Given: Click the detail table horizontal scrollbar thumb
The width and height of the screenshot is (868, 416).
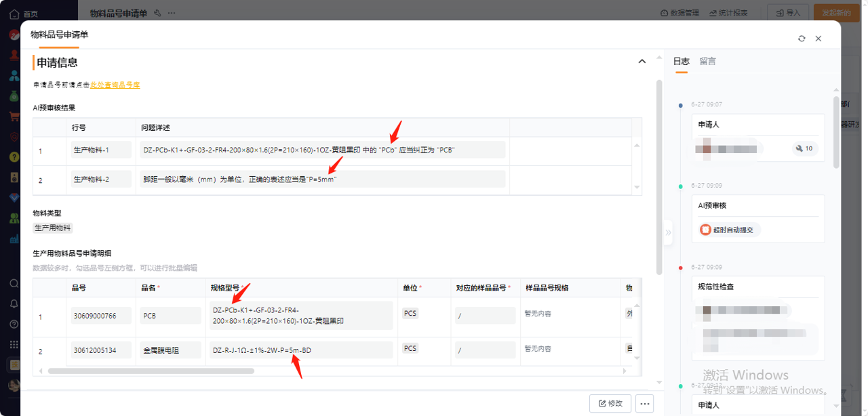Looking at the screenshot, I should click(x=151, y=371).
